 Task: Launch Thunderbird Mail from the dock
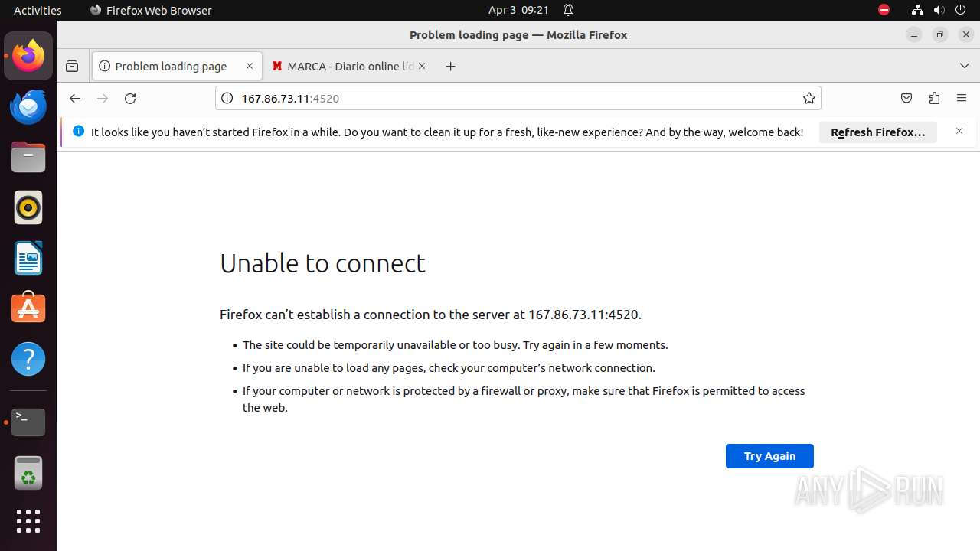(28, 106)
